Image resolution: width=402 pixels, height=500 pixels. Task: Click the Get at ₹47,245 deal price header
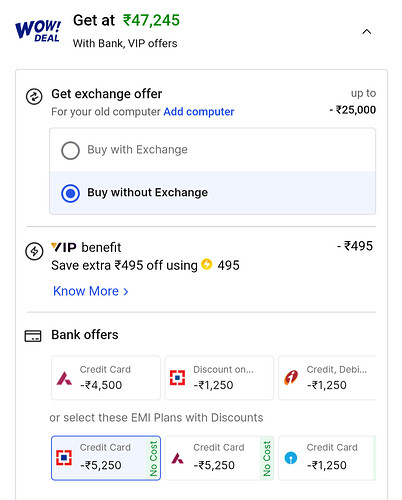126,21
